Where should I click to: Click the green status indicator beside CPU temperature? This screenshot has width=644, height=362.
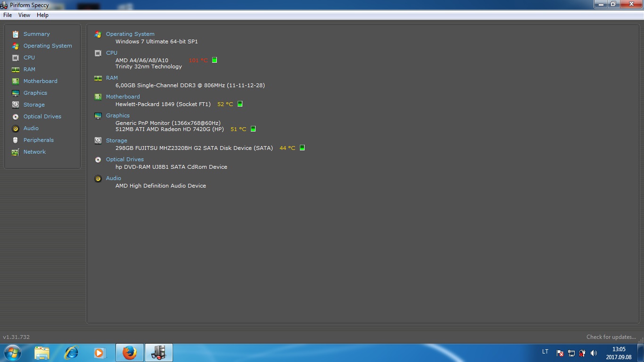coord(215,60)
